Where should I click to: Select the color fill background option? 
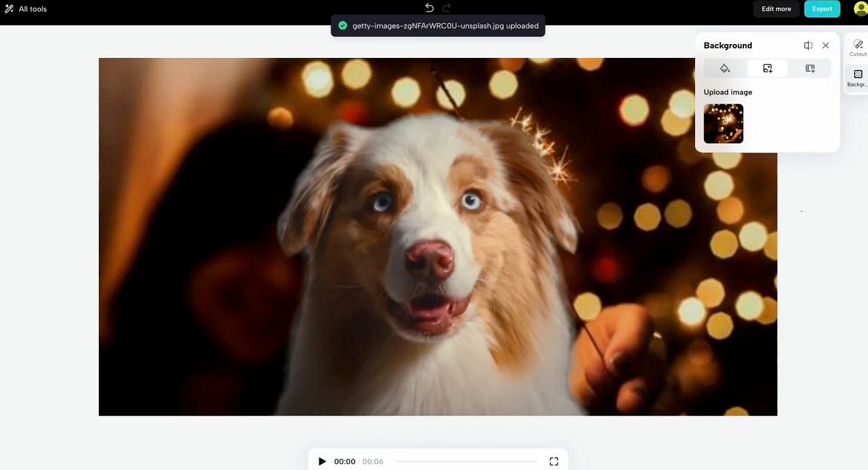tap(724, 68)
